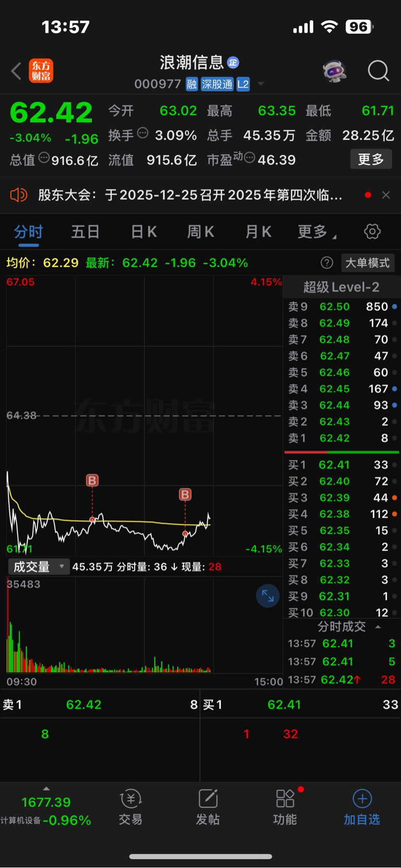Tap the orange dot beside 买3
This screenshot has height=868, width=401.
tap(394, 497)
